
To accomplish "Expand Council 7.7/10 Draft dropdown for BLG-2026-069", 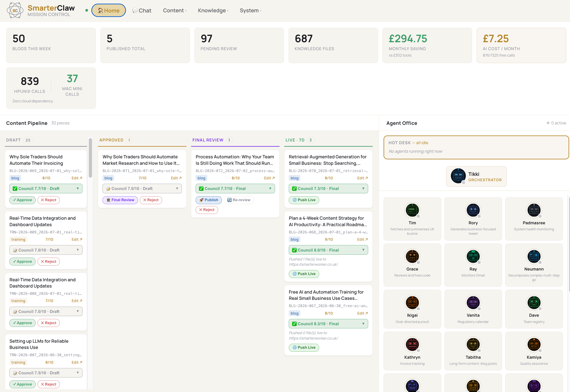I will point(46,189).
